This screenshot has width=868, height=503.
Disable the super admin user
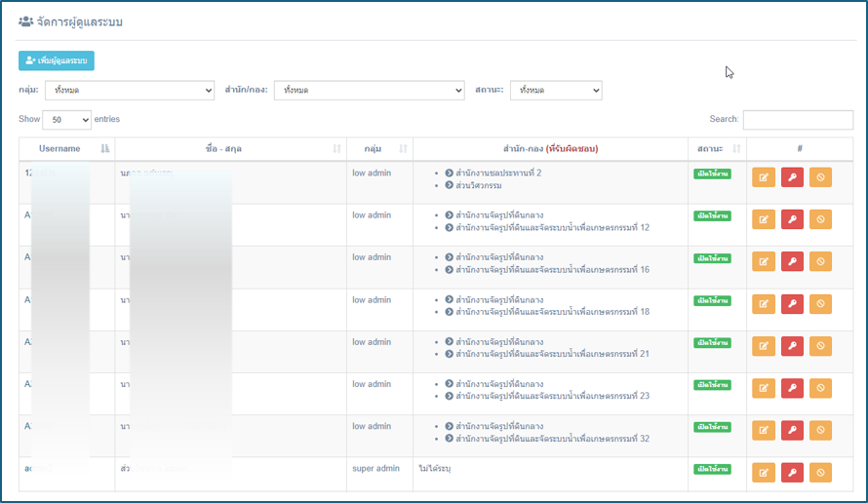[x=820, y=473]
